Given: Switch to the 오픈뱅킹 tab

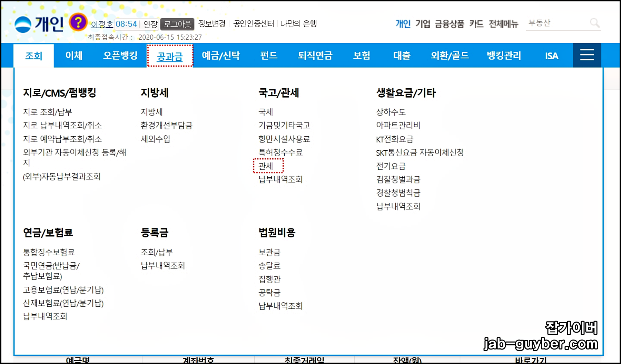Looking at the screenshot, I should [120, 56].
